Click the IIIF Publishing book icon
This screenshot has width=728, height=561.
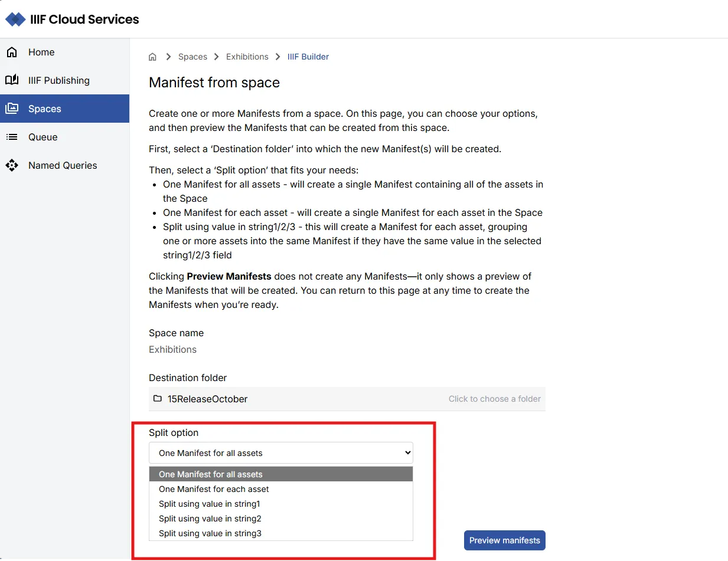[x=12, y=80]
